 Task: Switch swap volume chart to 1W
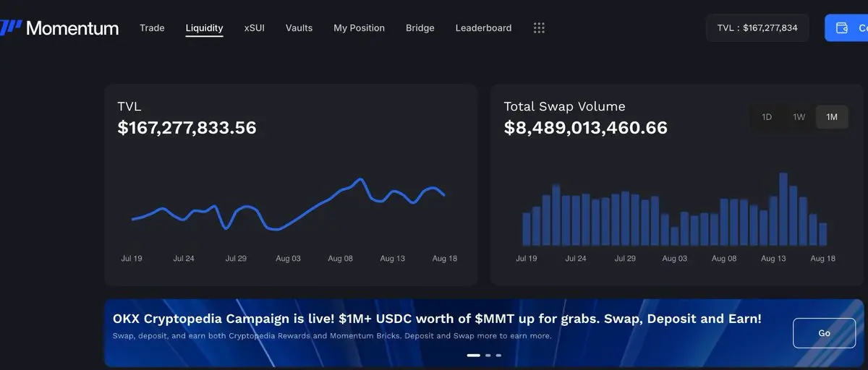pyautogui.click(x=799, y=117)
